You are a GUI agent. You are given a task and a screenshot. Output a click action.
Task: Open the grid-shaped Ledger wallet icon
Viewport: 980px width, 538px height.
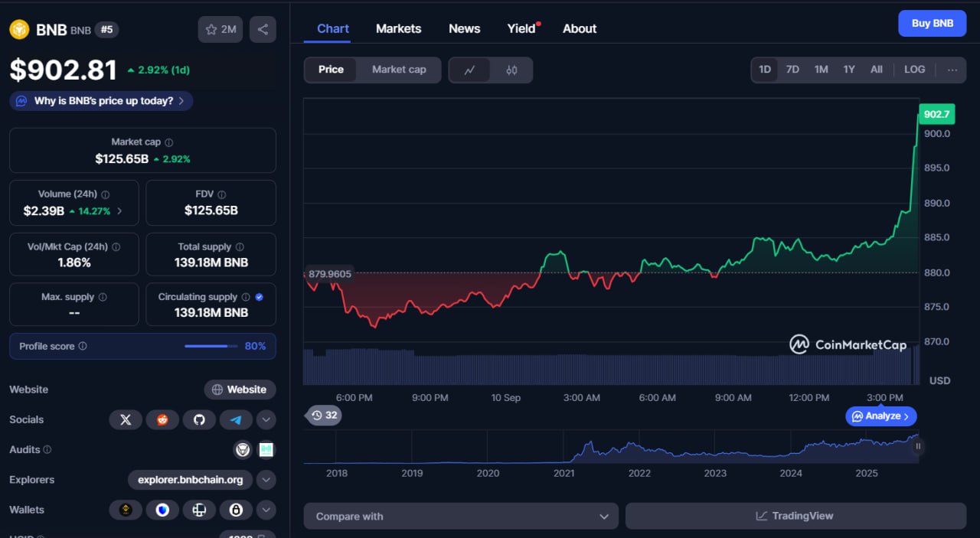(x=199, y=510)
